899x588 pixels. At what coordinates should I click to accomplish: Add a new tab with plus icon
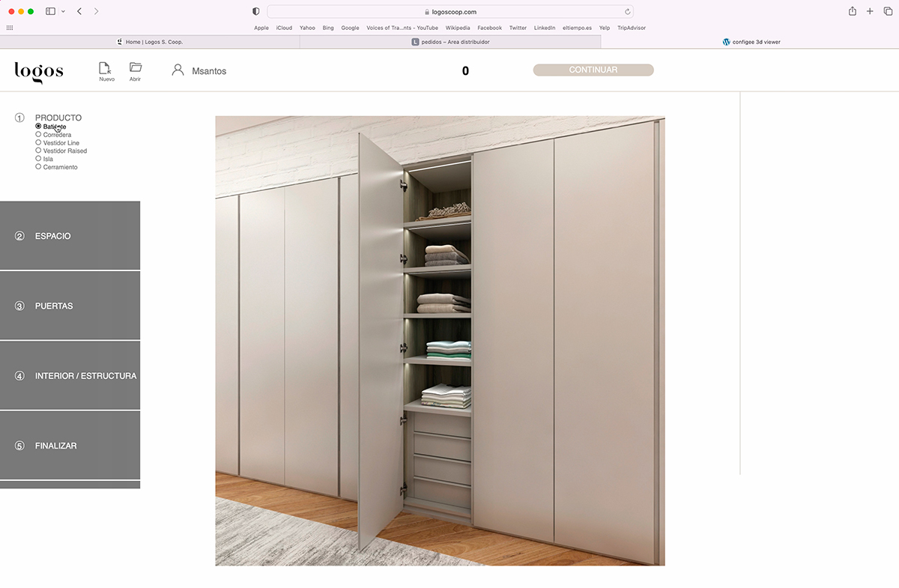pyautogui.click(x=870, y=11)
